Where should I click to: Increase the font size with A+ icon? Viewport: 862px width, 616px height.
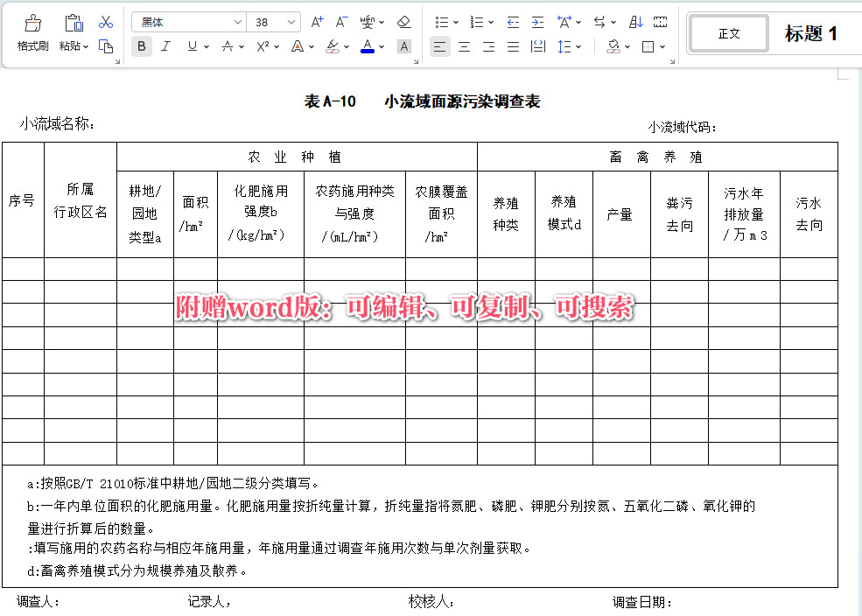pos(318,20)
